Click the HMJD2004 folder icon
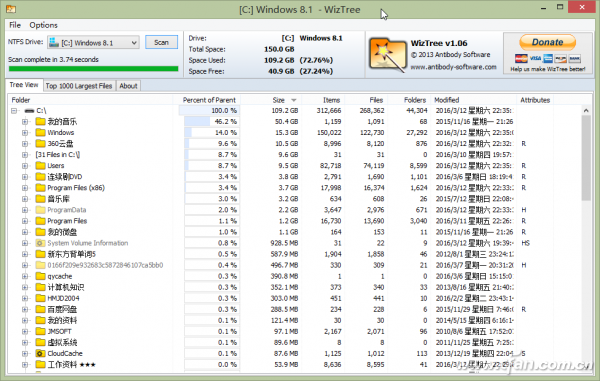600x381 pixels. tap(40, 298)
